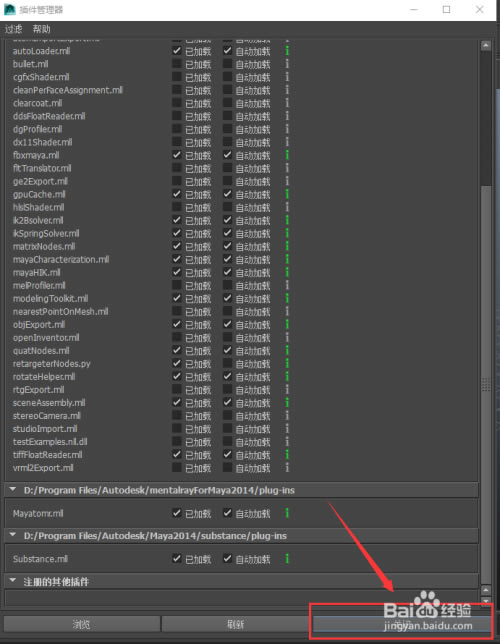Viewport: 500px width, 644px height.
Task: View Substance.mll plugin info
Action: click(287, 559)
